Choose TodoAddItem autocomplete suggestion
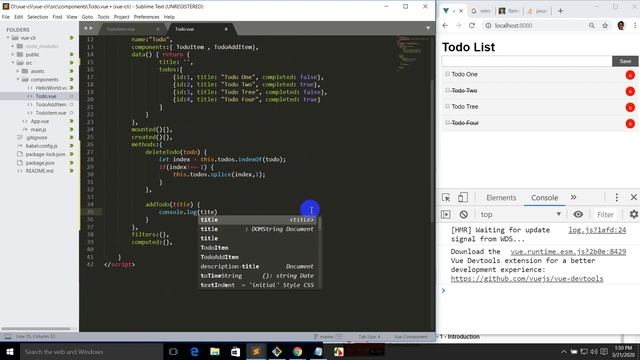 pos(258,257)
